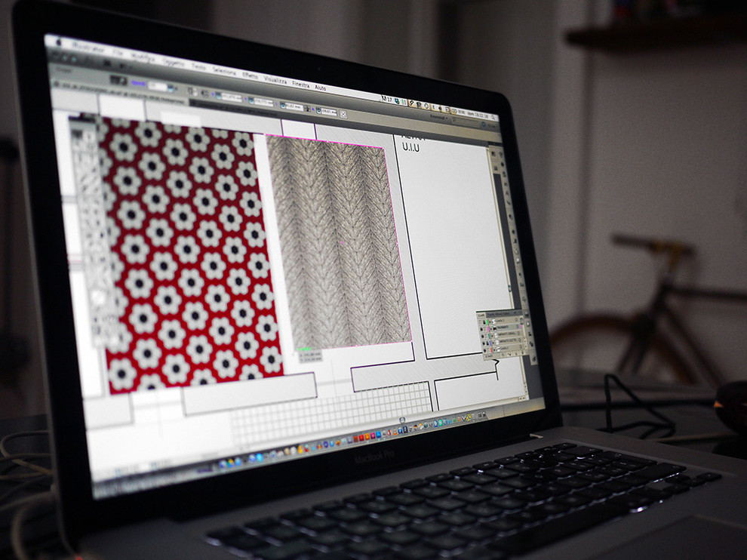
Task: Hide the bottom layer via eye icon
Action: [484, 349]
